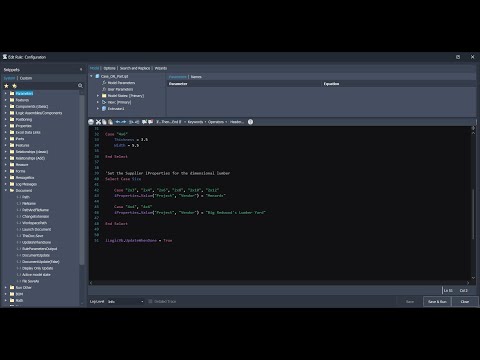Click the Comment selected lines icon
Image resolution: width=480 pixels, height=360 pixels.
pyautogui.click(x=144, y=122)
